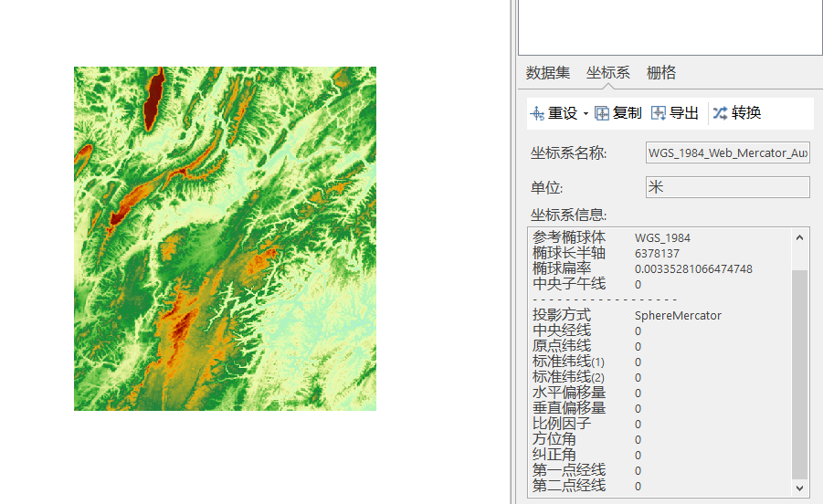Viewport: 823px width, 504px height.
Task: Select the 中央子午线 row
Action: point(660,285)
